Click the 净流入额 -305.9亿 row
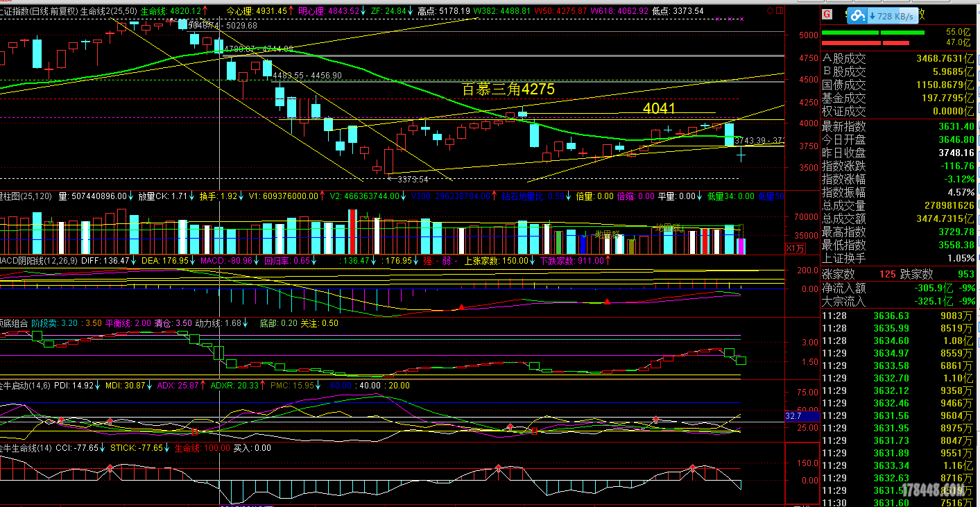Screen dimensions: 980x507 click(x=899, y=288)
